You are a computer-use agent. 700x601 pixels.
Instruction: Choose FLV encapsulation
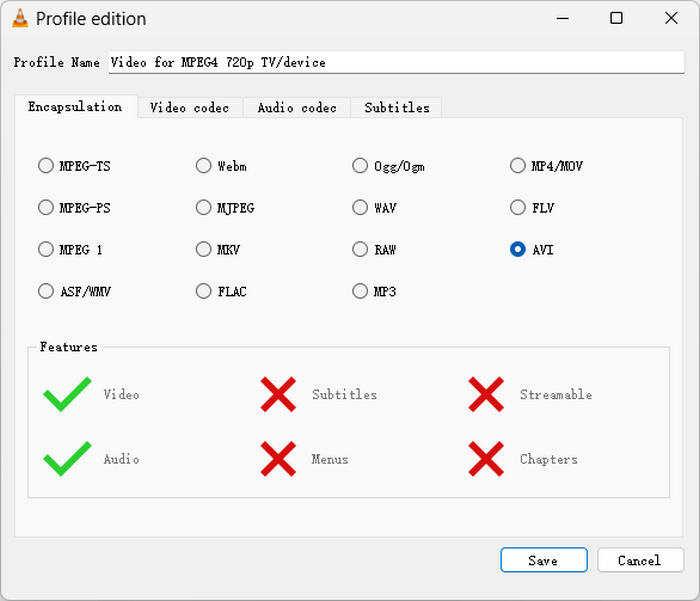coord(532,207)
